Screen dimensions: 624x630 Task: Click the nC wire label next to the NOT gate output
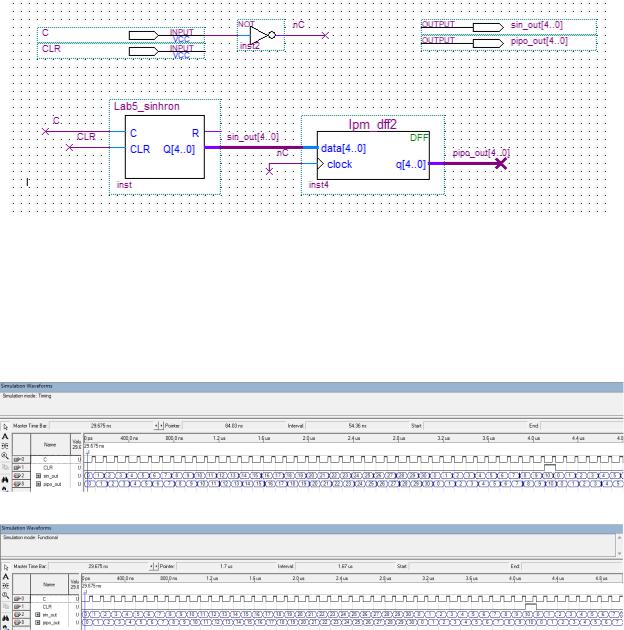[x=298, y=25]
